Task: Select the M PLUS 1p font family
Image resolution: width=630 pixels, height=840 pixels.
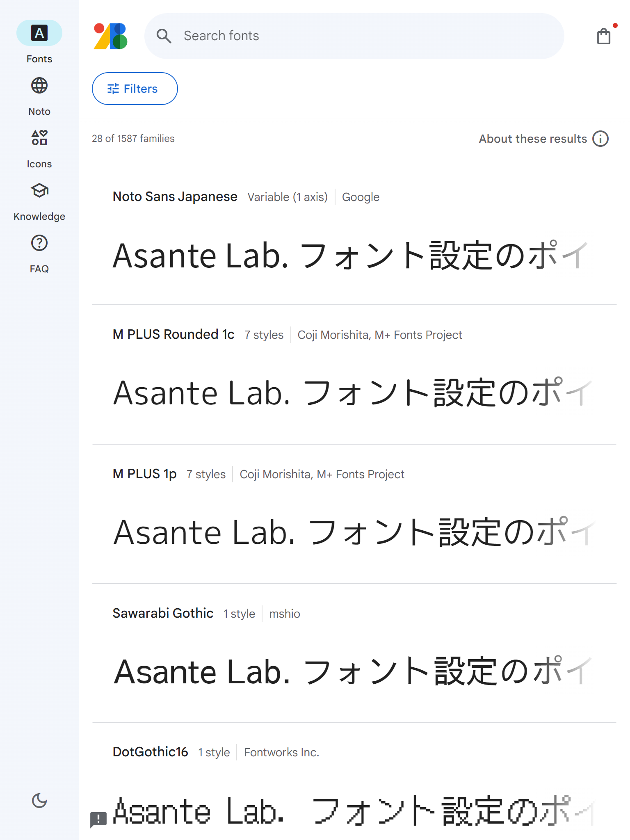Action: point(144,474)
